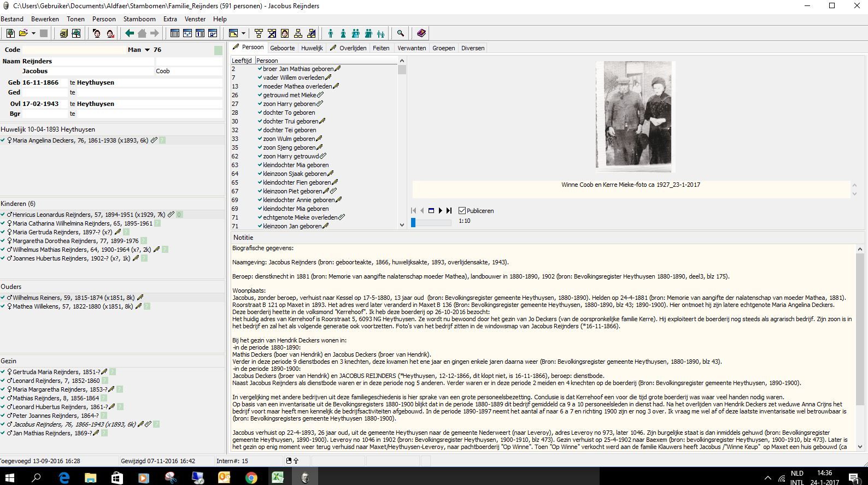Click the purple book help icon

click(421, 33)
